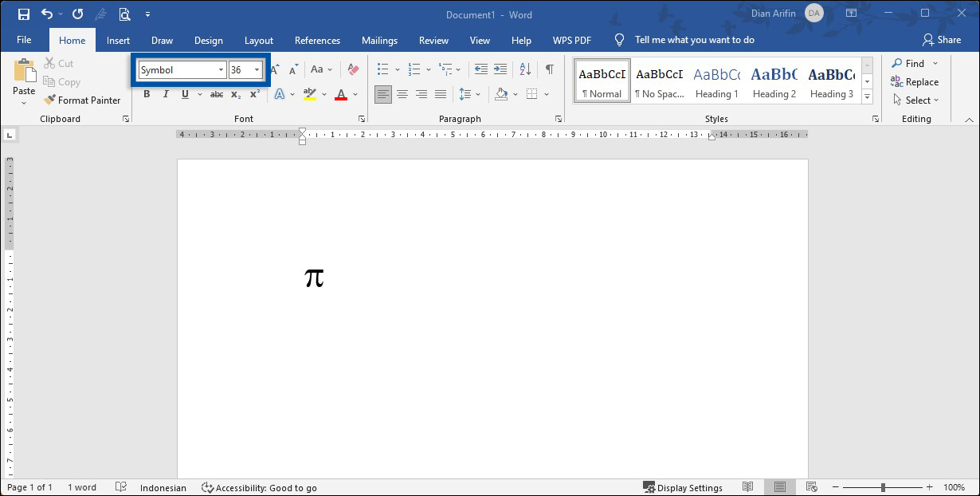This screenshot has height=496, width=980.
Task: Click the Subscript icon
Action: pyautogui.click(x=236, y=94)
